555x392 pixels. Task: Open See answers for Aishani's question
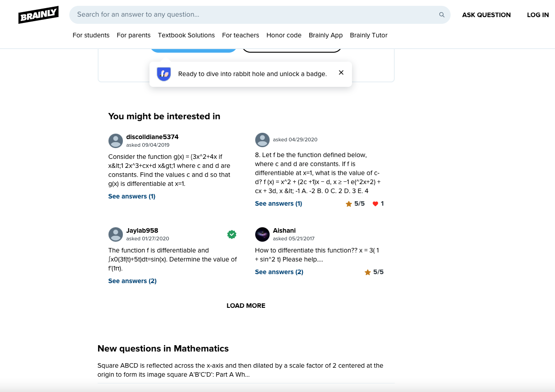(279, 272)
